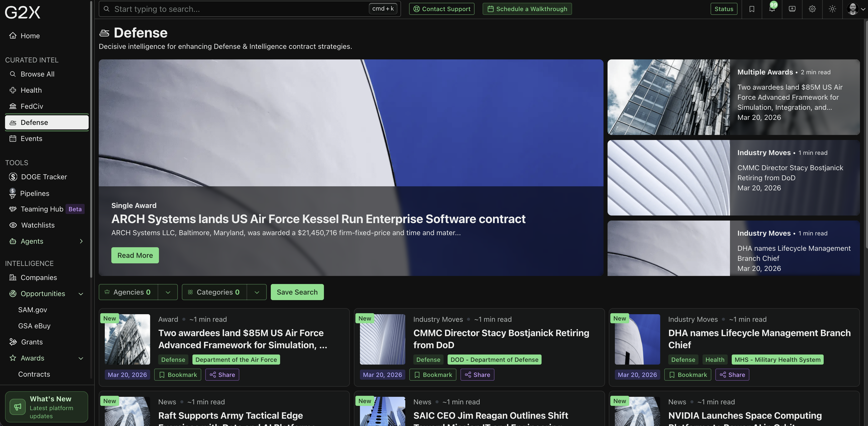868x426 pixels.
Task: Click Health tag on DHA article
Action: point(715,360)
